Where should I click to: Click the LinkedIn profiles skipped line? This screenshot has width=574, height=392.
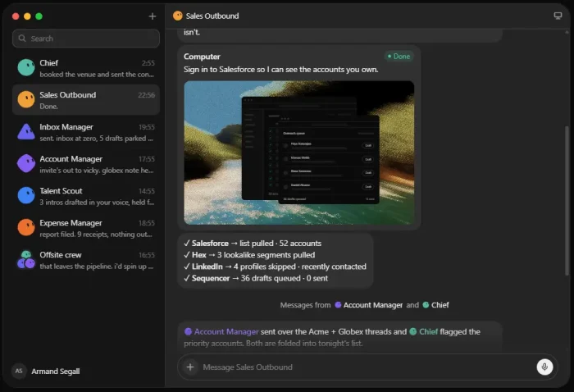[x=275, y=267]
